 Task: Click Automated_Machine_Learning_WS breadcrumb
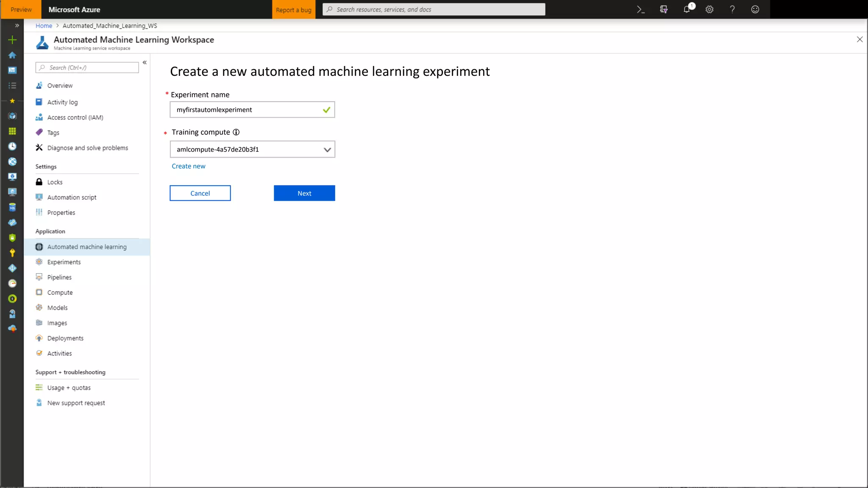(110, 26)
